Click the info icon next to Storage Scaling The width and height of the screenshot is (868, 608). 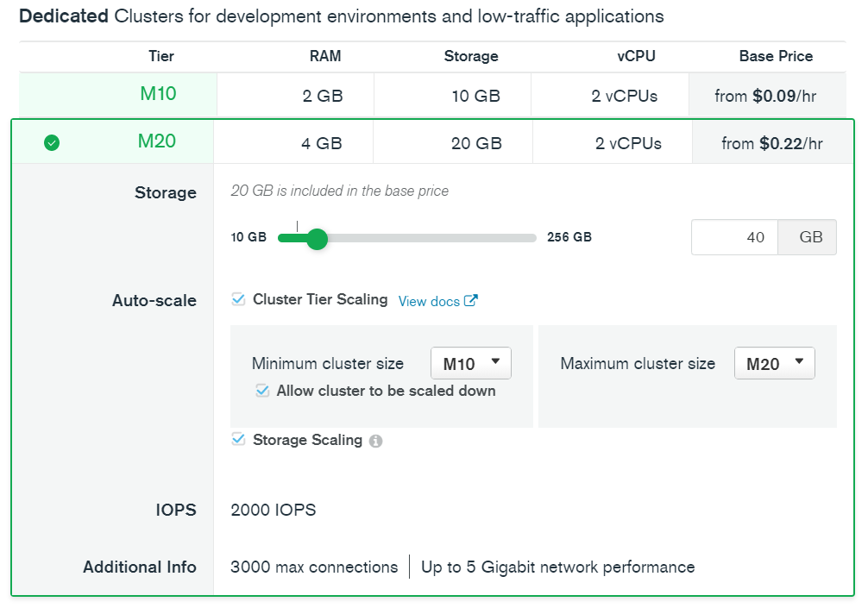(376, 440)
